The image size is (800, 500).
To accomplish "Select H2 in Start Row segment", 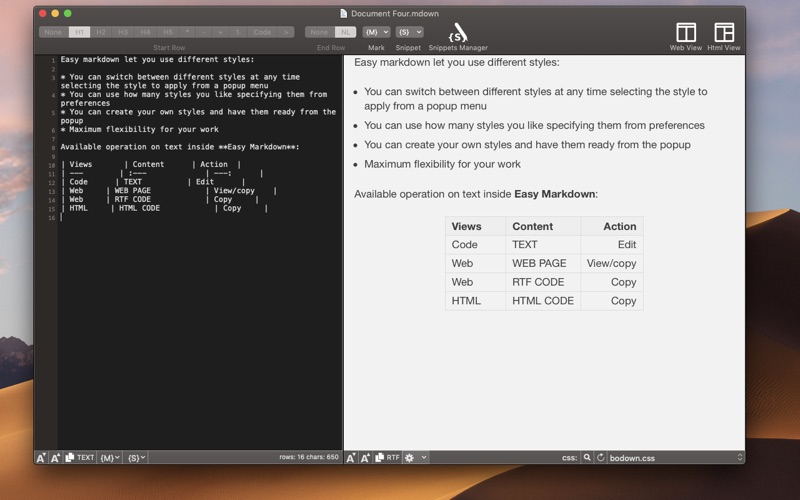I will point(101,32).
